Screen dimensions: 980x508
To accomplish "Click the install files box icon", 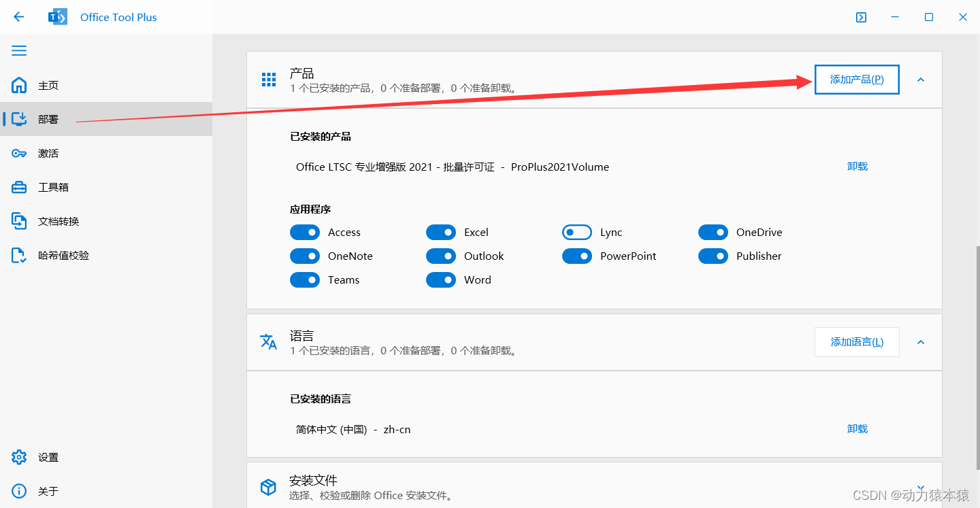I will [x=269, y=487].
